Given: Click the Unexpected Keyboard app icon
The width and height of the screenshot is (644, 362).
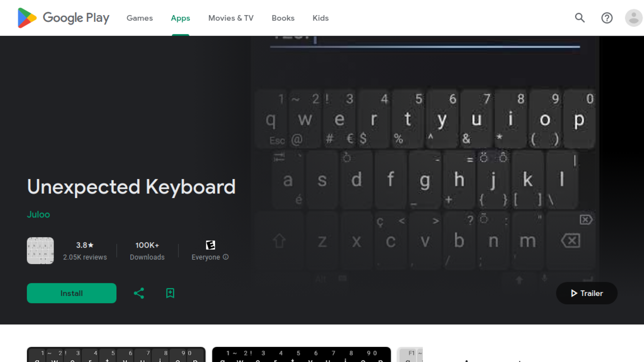Looking at the screenshot, I should 40,250.
